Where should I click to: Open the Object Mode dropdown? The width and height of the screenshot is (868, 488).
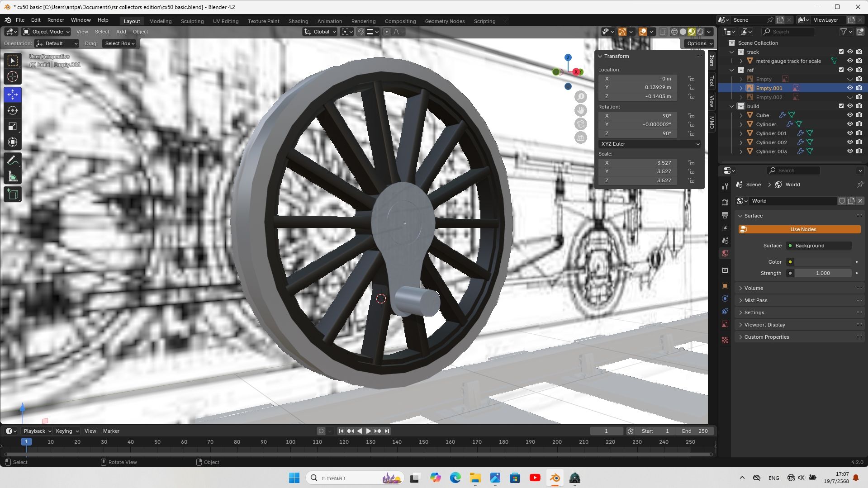(46, 32)
